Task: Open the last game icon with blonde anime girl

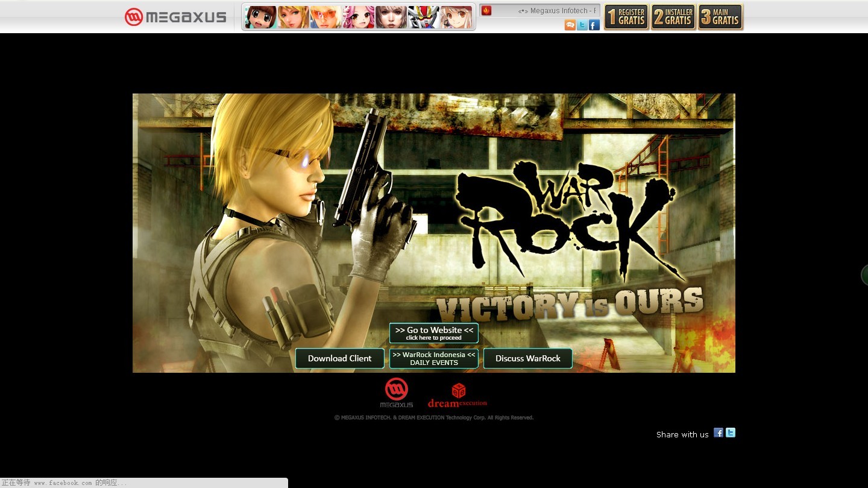Action: coord(456,17)
